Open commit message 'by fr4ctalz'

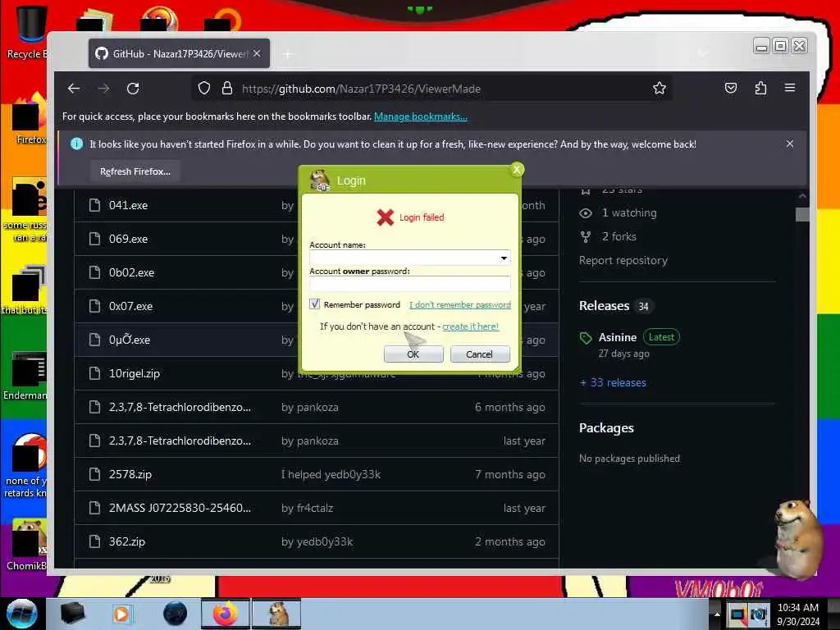coord(307,508)
